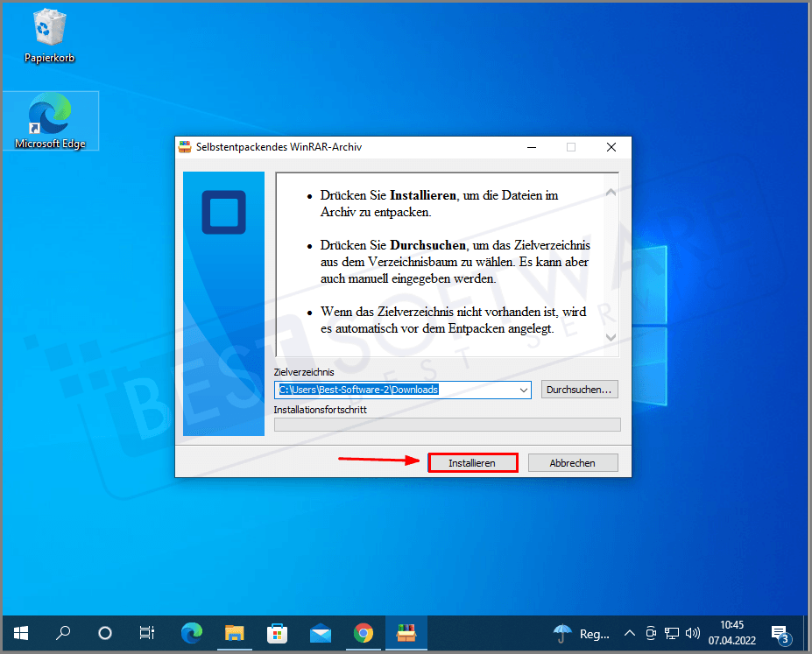Open Windows Search next to Start
Viewport: 812px width, 654px height.
pyautogui.click(x=63, y=633)
